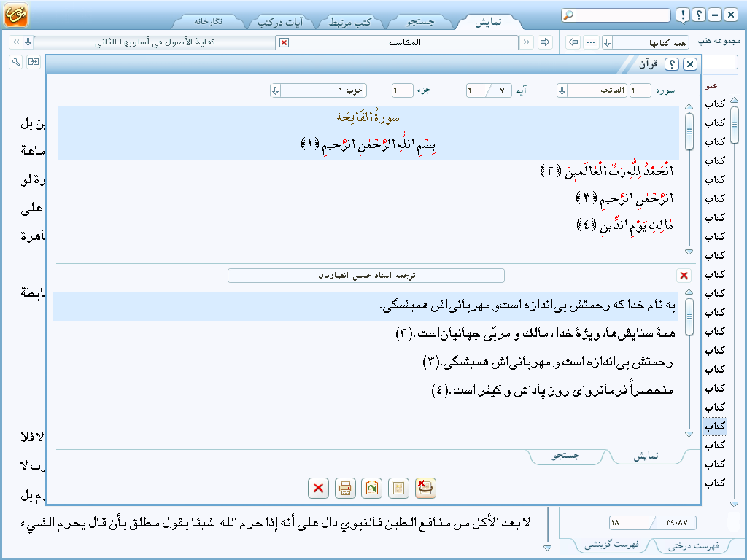Select the نمایش top tab
747x560 pixels.
click(x=488, y=22)
